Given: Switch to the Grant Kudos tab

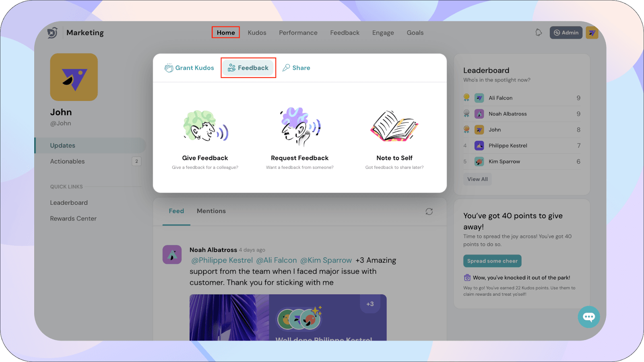Looking at the screenshot, I should [189, 68].
